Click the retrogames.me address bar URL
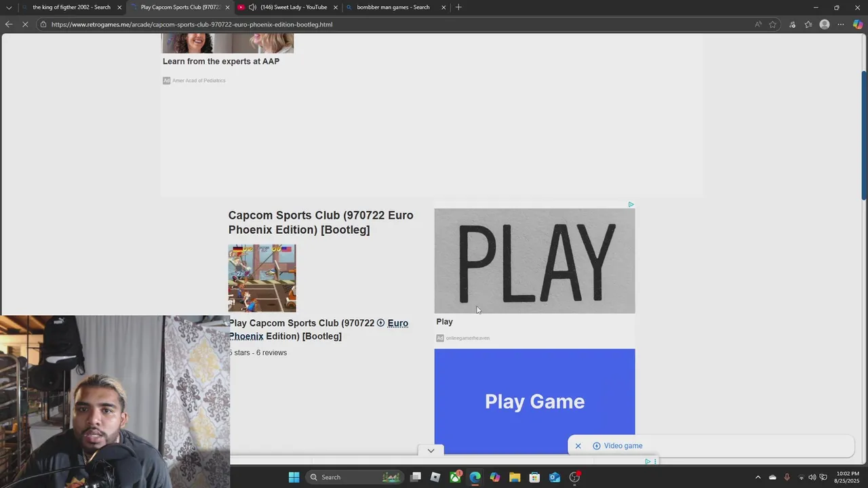 point(192,24)
